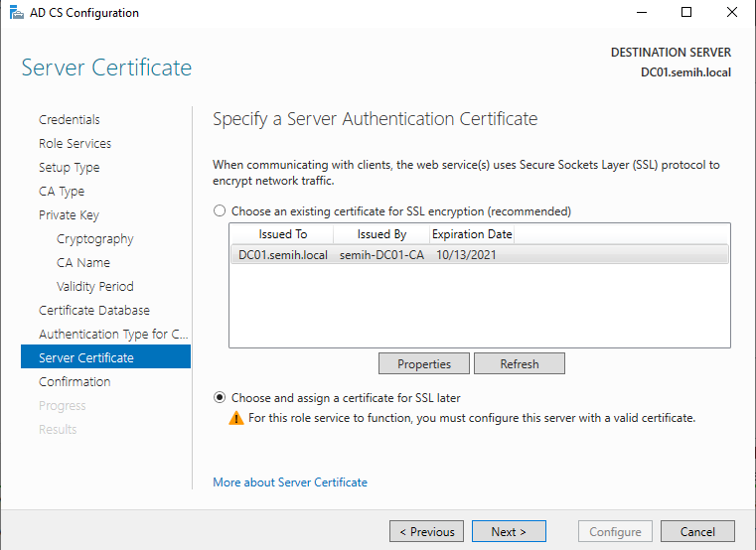Click Next to continue the wizard

[509, 531]
